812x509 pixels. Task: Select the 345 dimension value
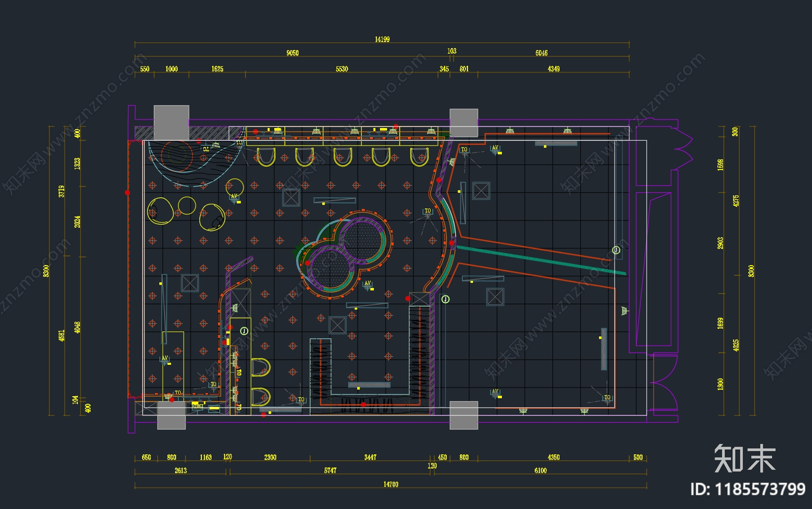[444, 69]
